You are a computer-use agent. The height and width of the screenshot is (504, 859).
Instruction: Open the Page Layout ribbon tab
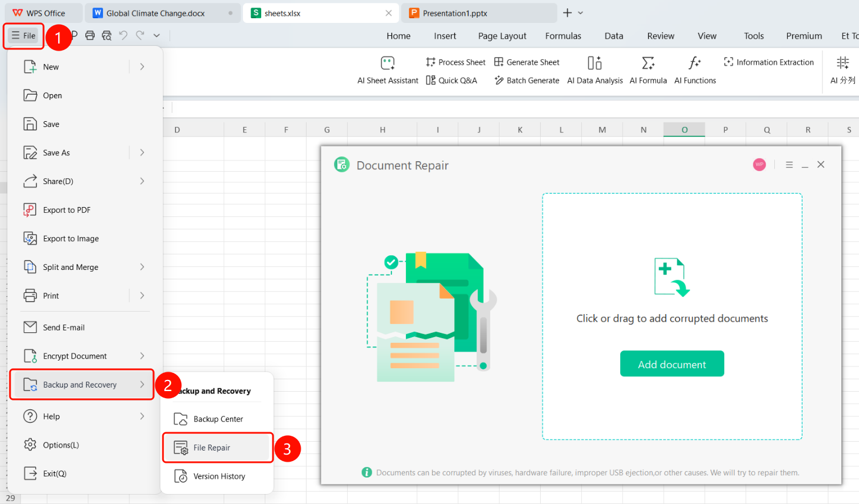(502, 36)
